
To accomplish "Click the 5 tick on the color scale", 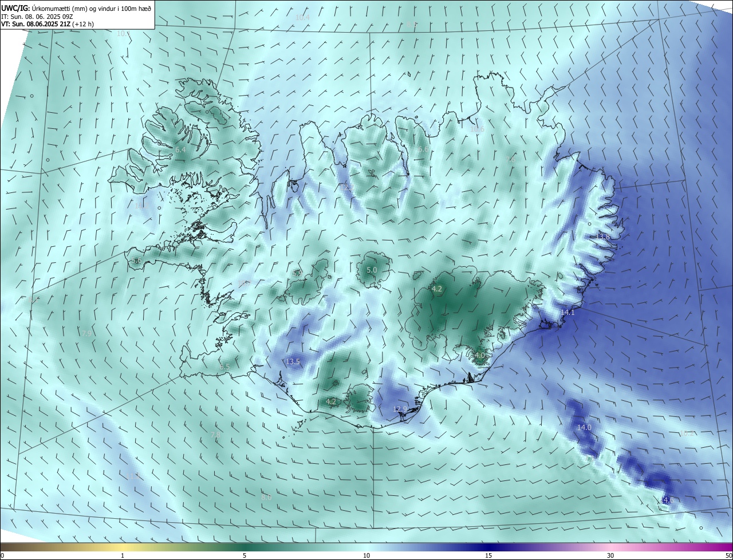I will [x=245, y=555].
